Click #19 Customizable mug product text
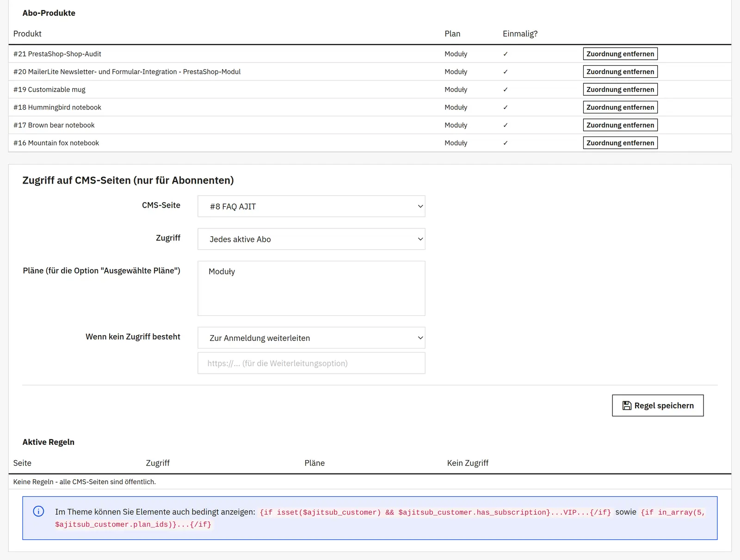Viewport: 740px width, 560px height. 49,90
